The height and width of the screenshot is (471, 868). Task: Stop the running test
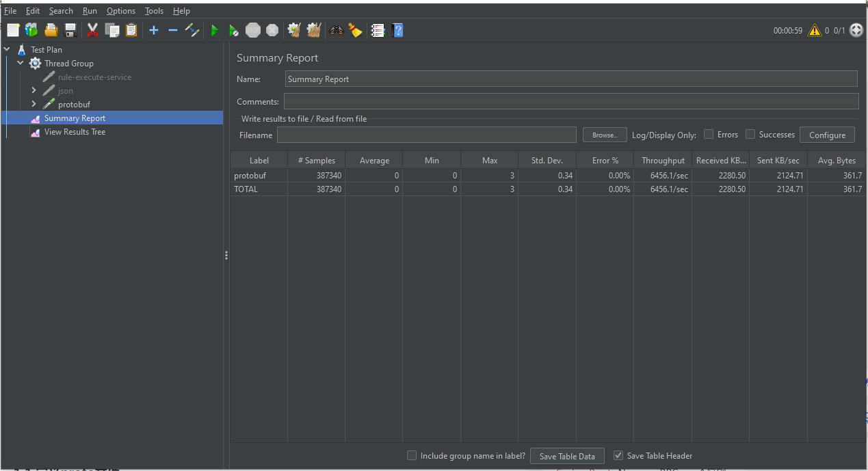tap(252, 30)
